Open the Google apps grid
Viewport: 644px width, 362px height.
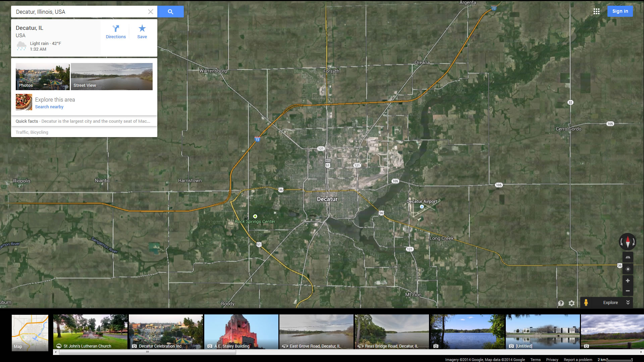tap(596, 11)
